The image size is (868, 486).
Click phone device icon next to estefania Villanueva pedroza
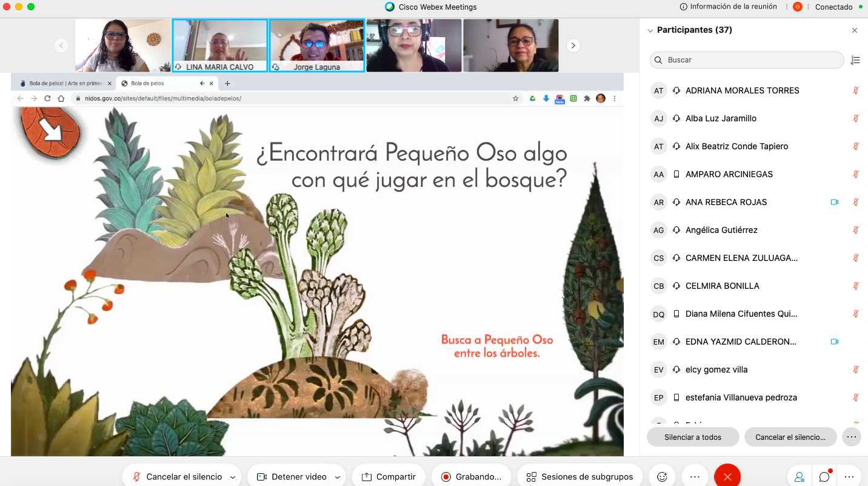(676, 397)
